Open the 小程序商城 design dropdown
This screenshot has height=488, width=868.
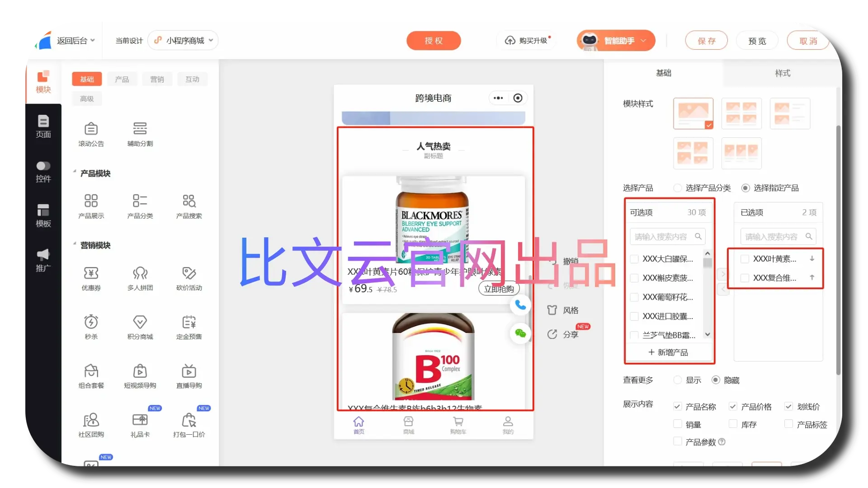click(183, 41)
